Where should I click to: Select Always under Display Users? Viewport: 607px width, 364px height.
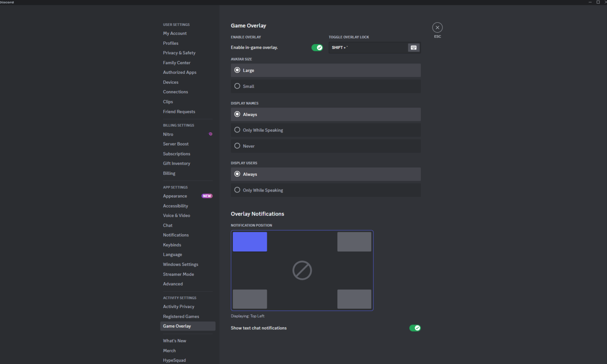point(326,174)
